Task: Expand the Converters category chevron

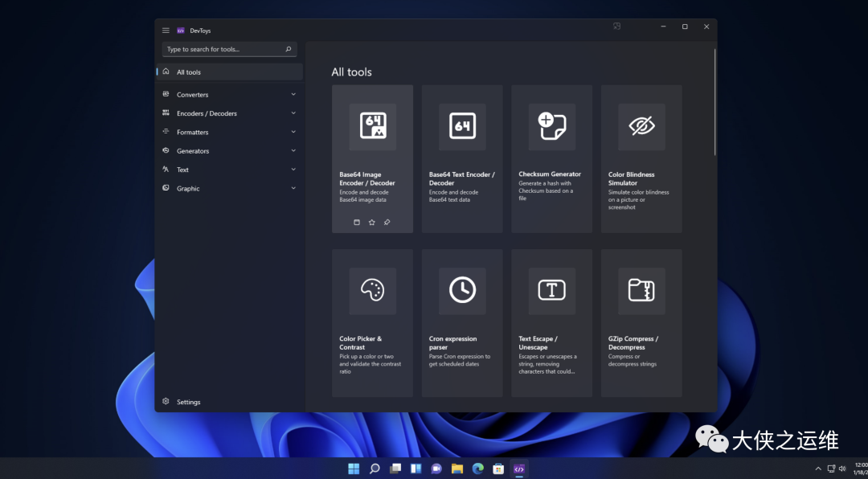Action: (293, 94)
